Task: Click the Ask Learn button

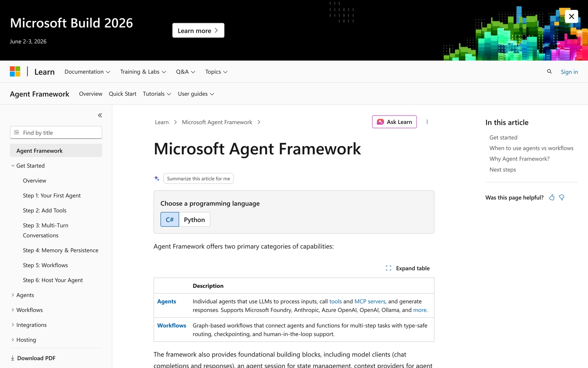Action: [394, 122]
